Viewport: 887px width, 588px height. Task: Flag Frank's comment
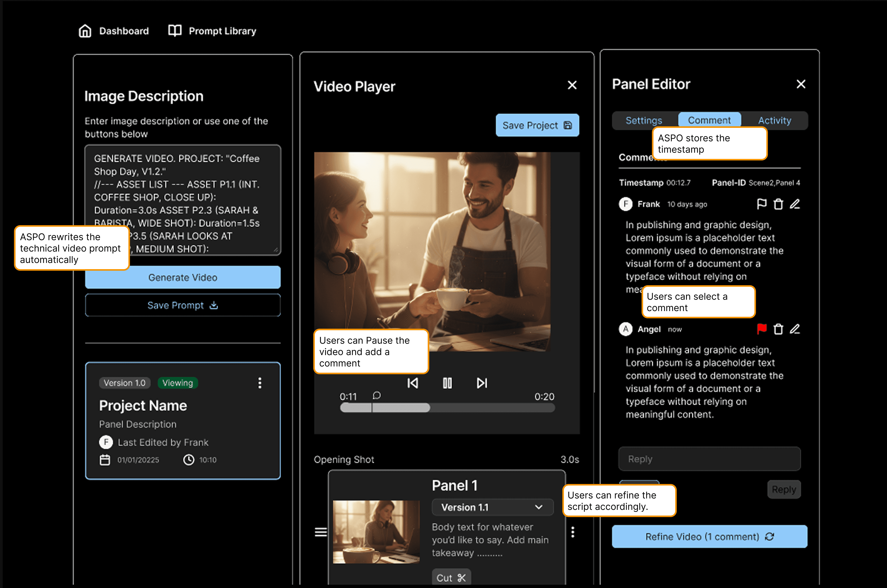[762, 204]
